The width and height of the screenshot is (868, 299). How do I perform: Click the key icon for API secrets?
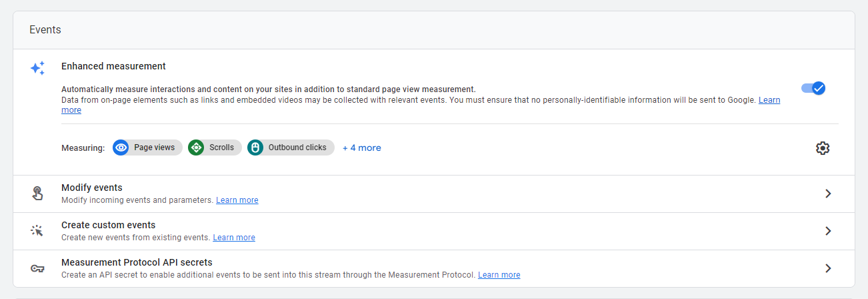click(x=37, y=268)
